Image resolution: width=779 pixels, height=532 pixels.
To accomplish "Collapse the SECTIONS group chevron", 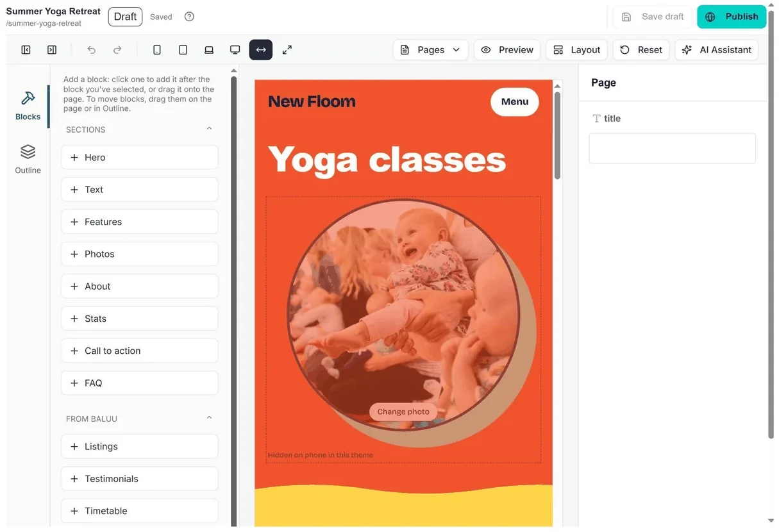I will coord(209,129).
